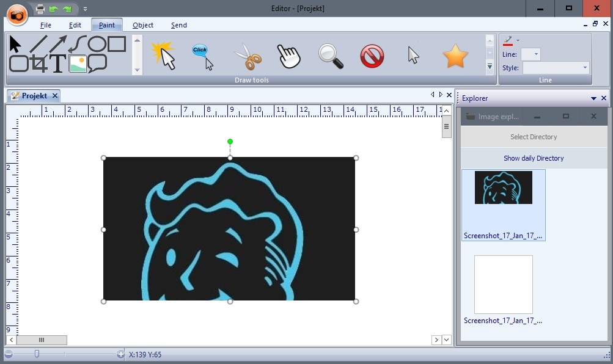The width and height of the screenshot is (613, 364).
Task: Pick the blue Click bubble cursor stamp
Action: click(x=204, y=57)
